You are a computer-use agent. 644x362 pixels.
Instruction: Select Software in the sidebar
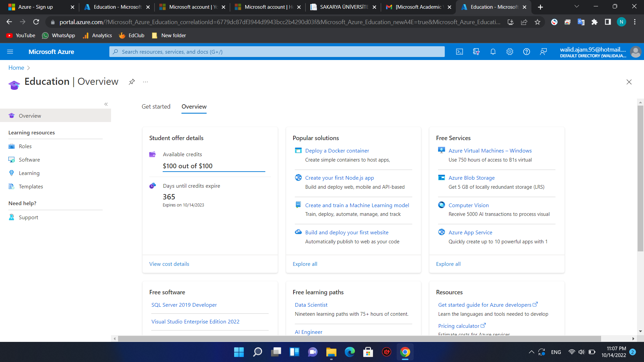(x=29, y=160)
